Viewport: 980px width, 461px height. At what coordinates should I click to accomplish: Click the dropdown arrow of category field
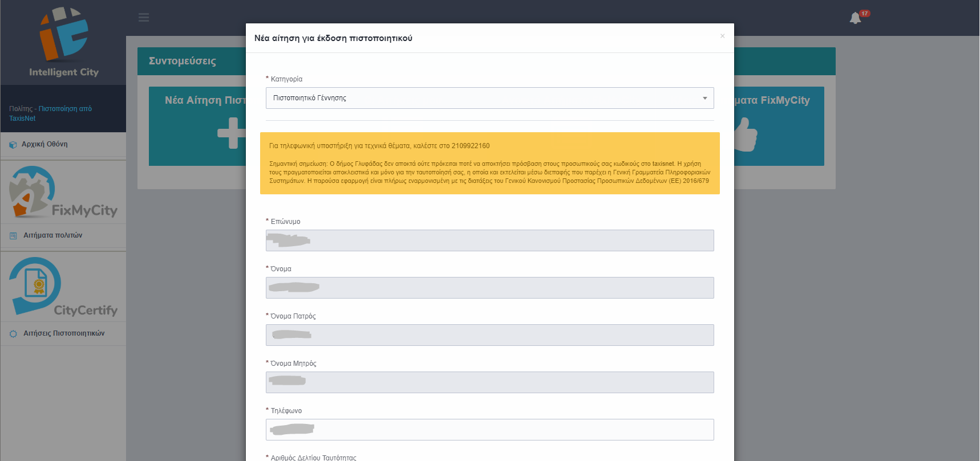click(704, 98)
